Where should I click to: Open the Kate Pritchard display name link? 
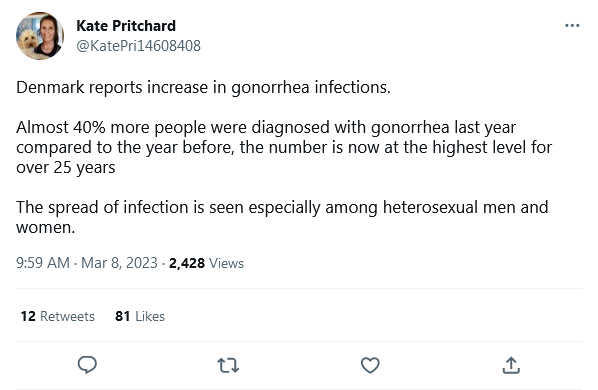click(126, 26)
